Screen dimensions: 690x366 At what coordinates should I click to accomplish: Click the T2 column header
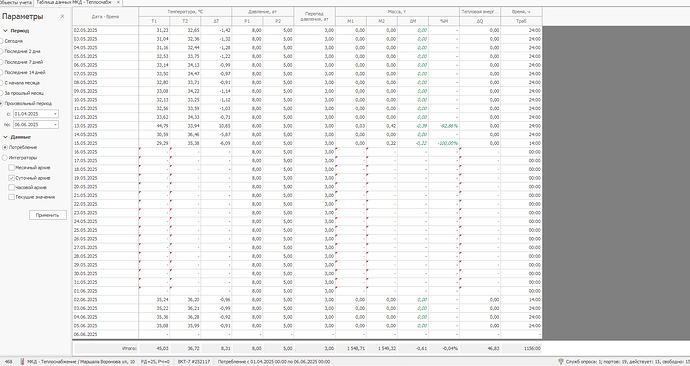point(185,21)
